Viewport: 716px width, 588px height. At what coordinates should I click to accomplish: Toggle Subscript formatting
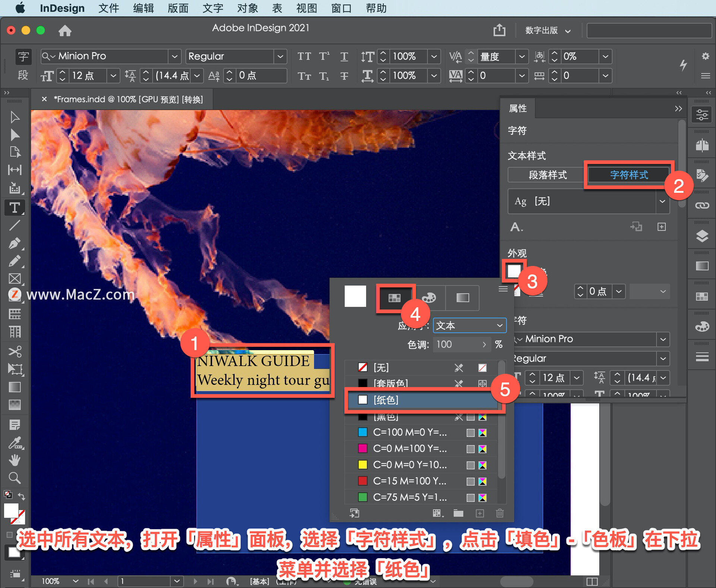point(324,76)
